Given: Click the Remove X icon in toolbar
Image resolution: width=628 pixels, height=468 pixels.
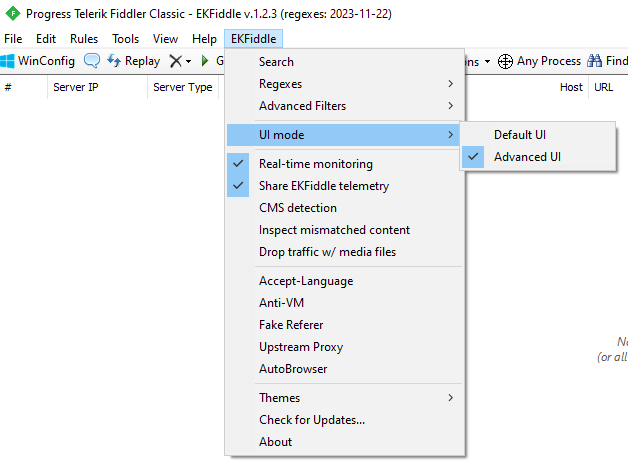Looking at the screenshot, I should click(176, 61).
